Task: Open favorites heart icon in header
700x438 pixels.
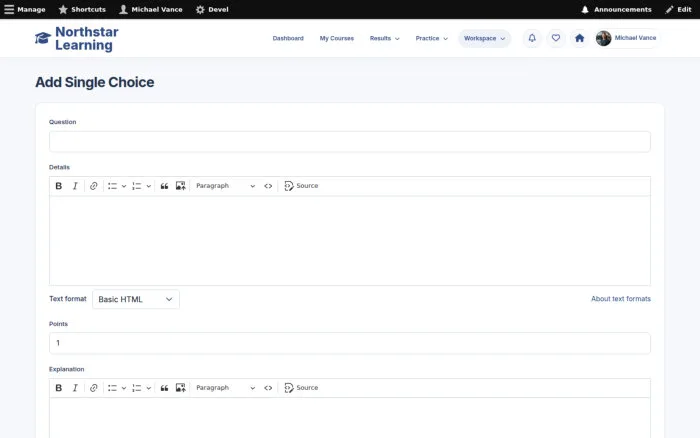Action: pos(556,38)
